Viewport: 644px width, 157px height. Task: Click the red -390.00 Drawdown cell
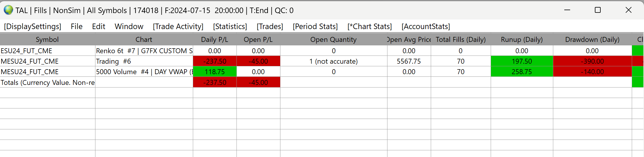pos(592,61)
